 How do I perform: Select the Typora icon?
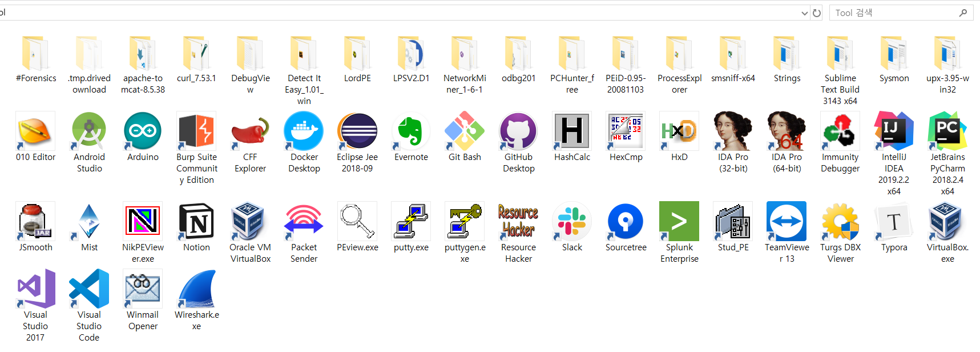(x=894, y=221)
